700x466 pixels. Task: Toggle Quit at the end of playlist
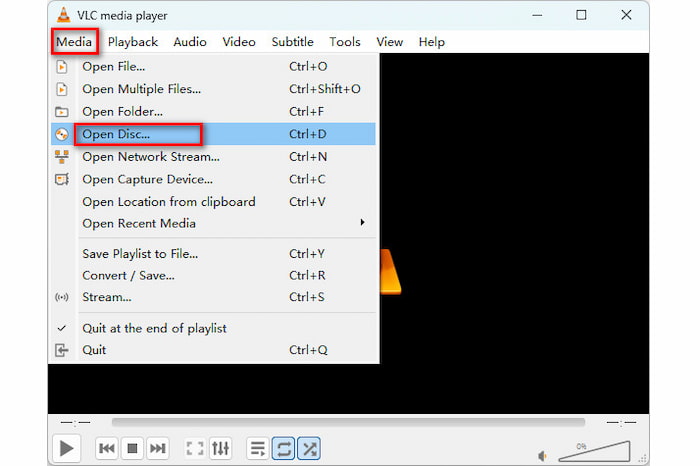click(x=213, y=328)
